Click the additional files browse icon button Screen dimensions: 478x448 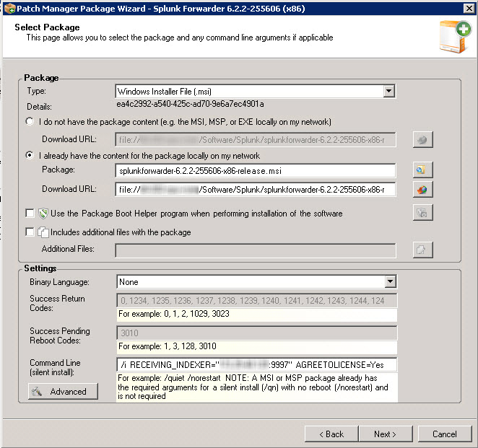point(423,250)
